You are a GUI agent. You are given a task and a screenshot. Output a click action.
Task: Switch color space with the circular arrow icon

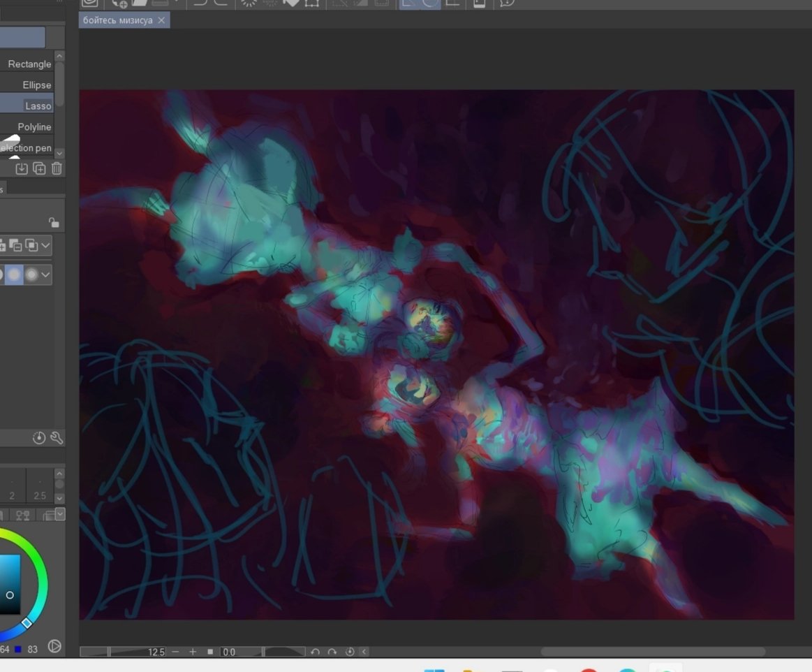(x=54, y=646)
